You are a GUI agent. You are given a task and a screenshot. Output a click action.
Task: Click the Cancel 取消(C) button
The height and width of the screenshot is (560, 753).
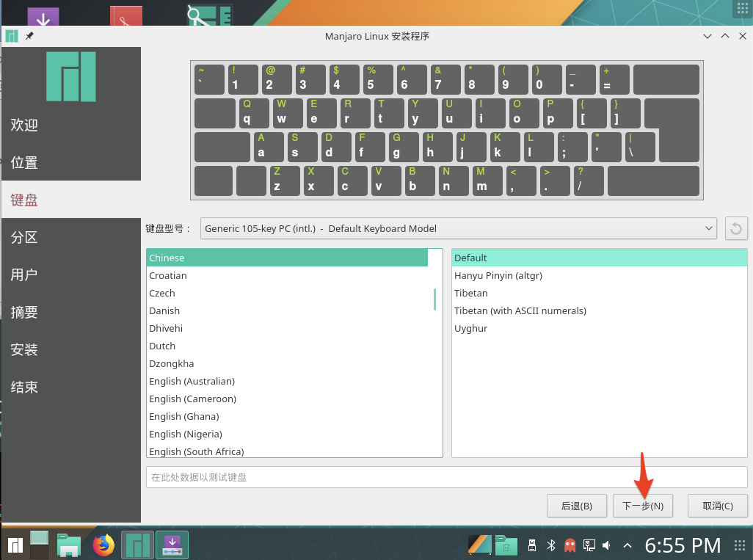tap(718, 506)
